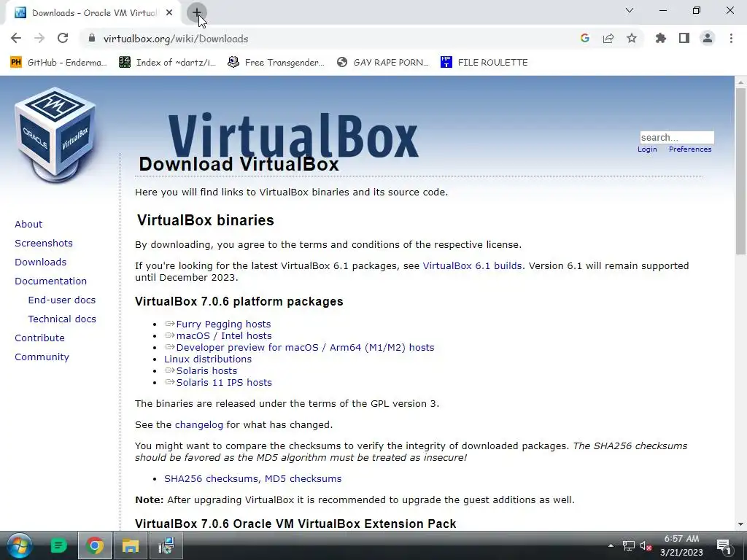Viewport: 747px width, 560px height.
Task: Open the extensions puzzle icon
Action: click(661, 39)
